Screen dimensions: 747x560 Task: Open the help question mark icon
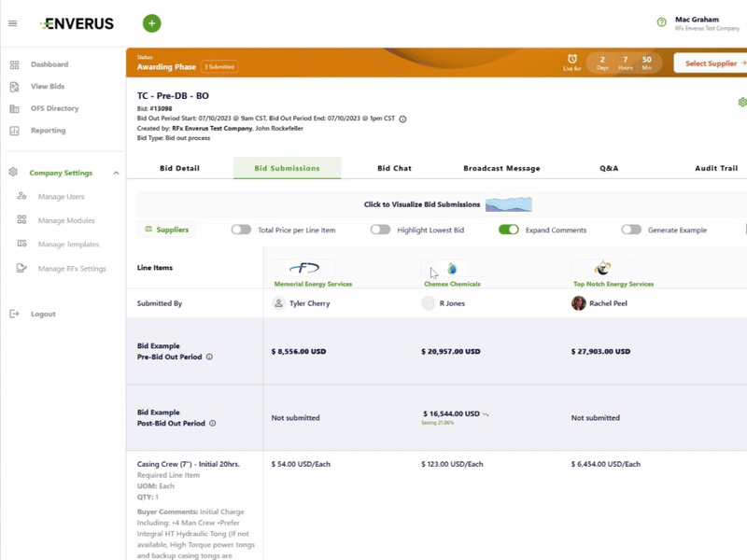(x=662, y=22)
